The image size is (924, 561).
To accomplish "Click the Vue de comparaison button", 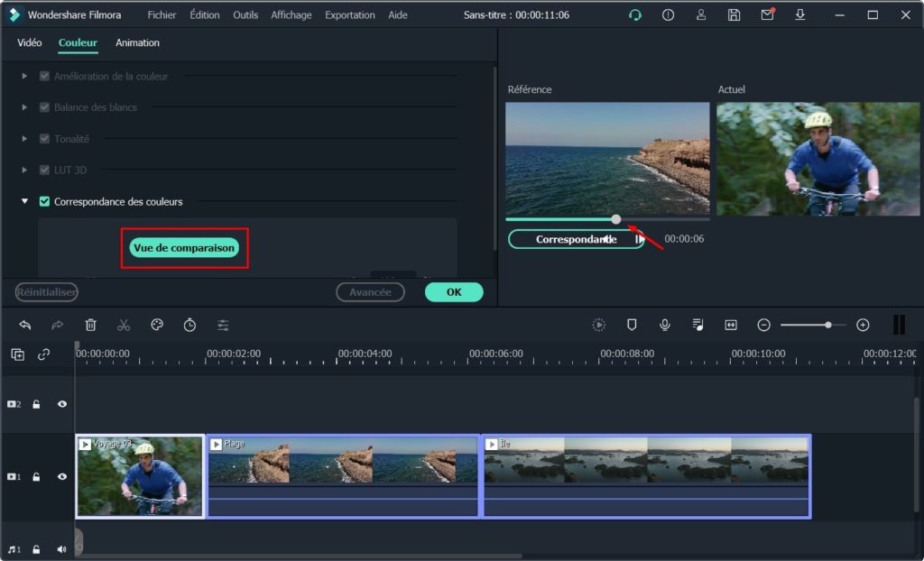I will (184, 248).
